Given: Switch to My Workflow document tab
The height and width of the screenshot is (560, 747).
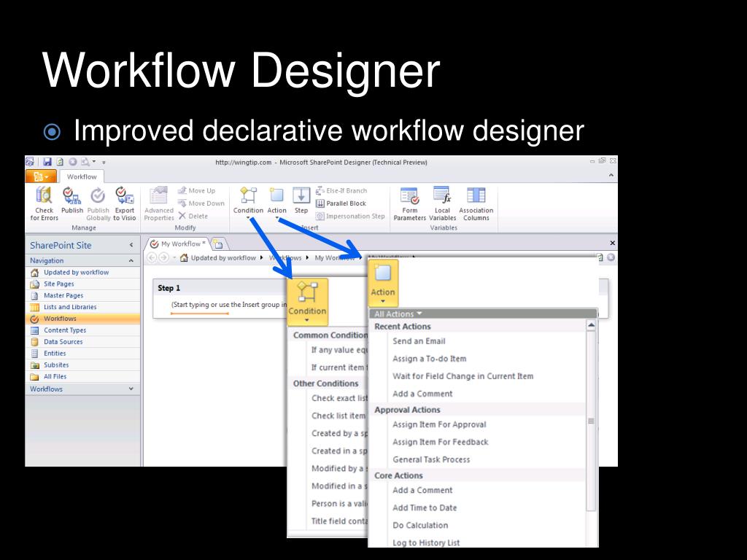Looking at the screenshot, I should pos(178,244).
